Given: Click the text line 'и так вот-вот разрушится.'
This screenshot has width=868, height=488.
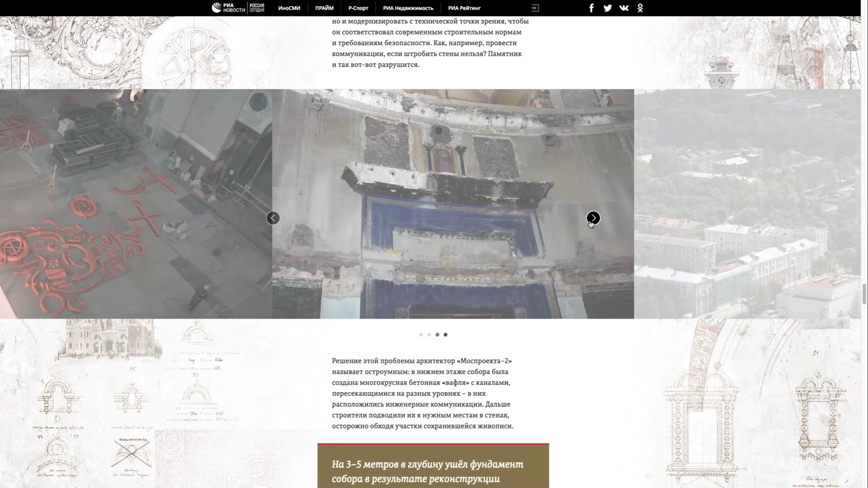Looking at the screenshot, I should (375, 65).
